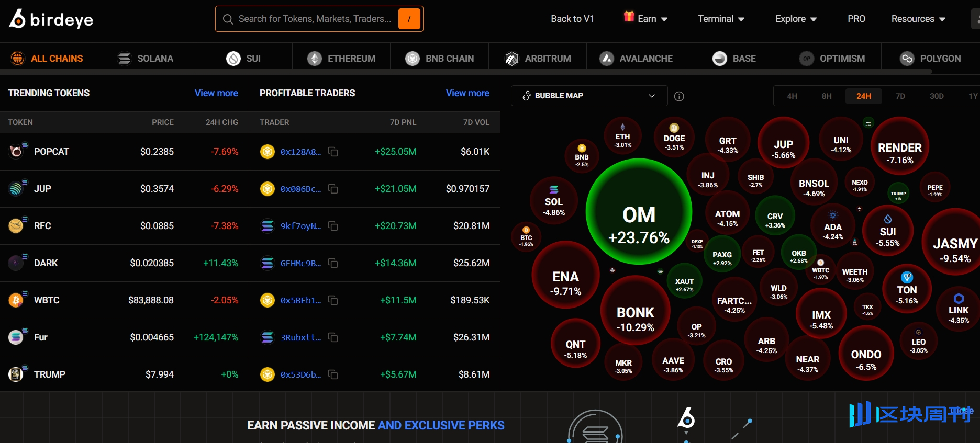This screenshot has width=980, height=443.
Task: Switch bubble map timeframe to 4H
Action: tap(792, 96)
